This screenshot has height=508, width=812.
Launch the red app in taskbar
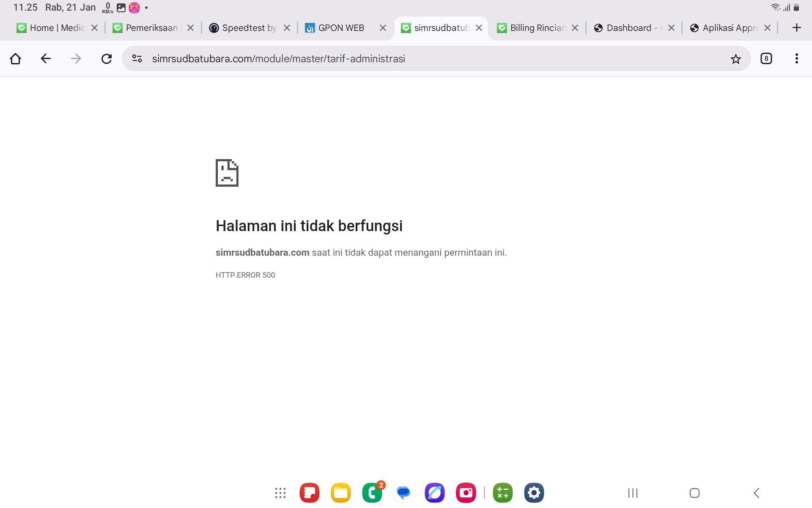(x=310, y=493)
